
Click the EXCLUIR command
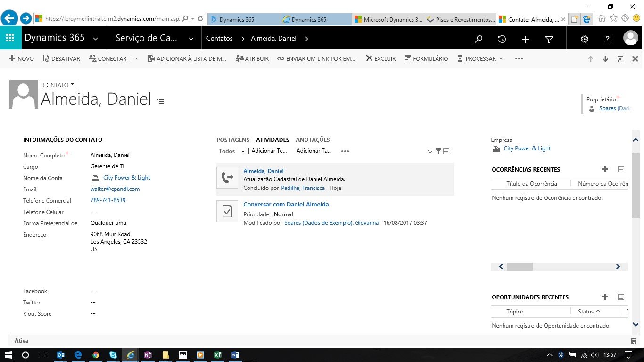click(380, 59)
